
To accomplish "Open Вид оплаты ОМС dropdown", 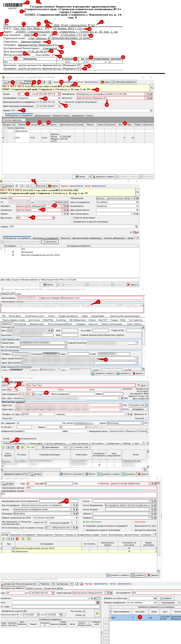I will 53,218.
